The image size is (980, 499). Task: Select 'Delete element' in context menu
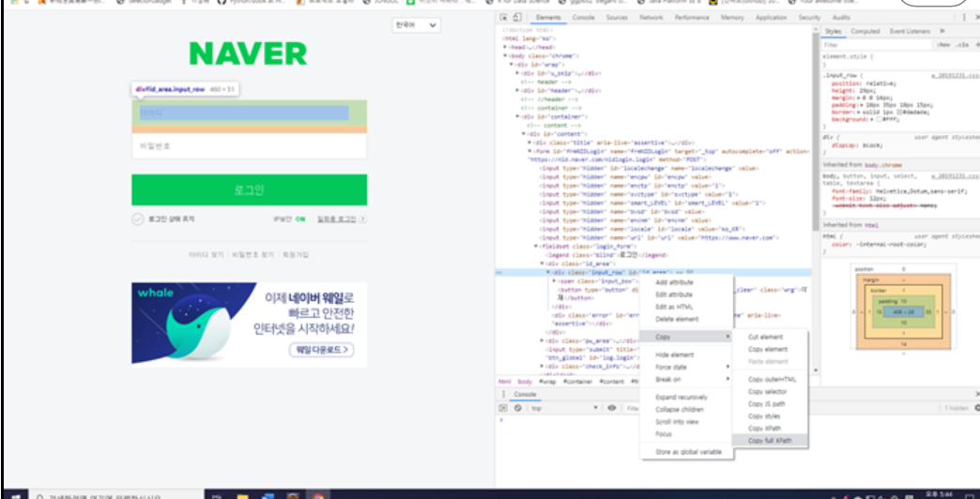click(686, 319)
